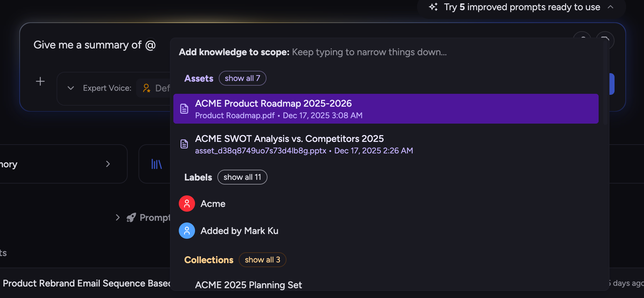Show all 11 labels

[x=242, y=177]
